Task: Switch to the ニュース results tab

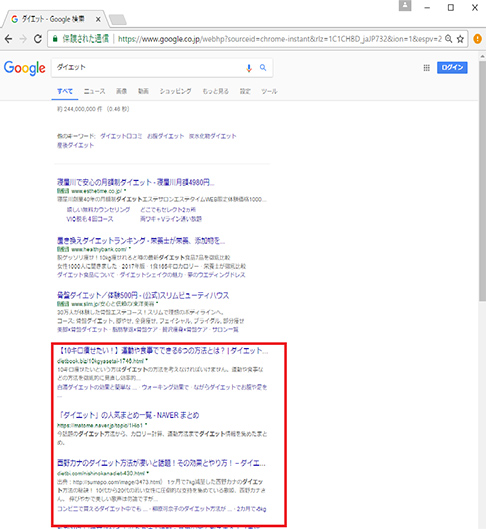Action: [94, 91]
